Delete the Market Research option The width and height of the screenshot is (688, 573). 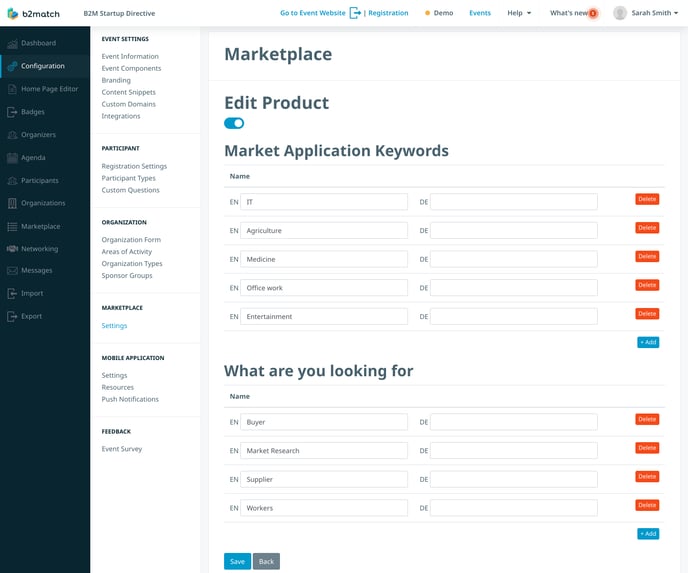point(647,448)
